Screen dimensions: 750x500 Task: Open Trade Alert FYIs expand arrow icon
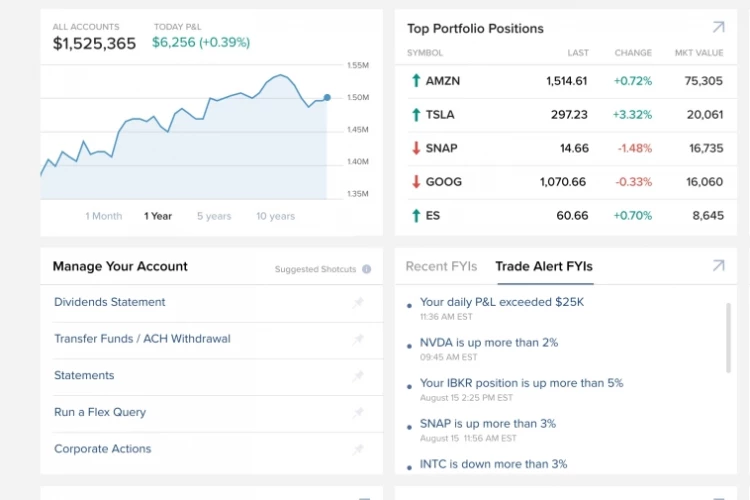pos(718,266)
